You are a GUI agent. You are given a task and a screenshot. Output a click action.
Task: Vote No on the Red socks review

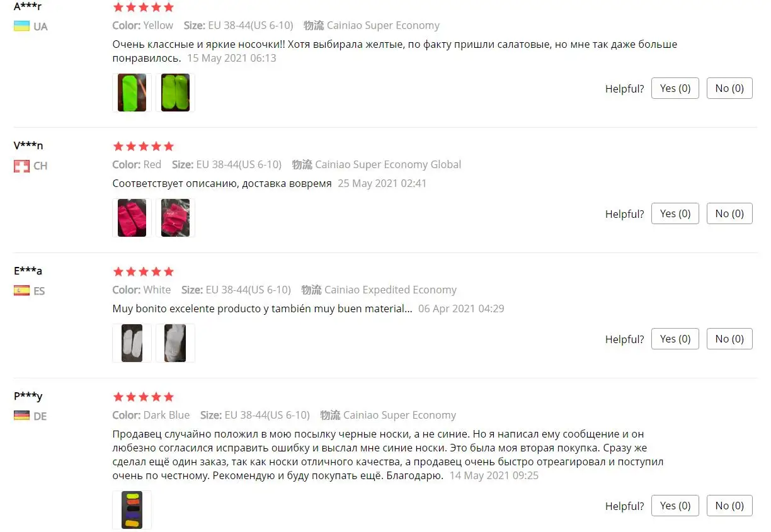pyautogui.click(x=729, y=213)
